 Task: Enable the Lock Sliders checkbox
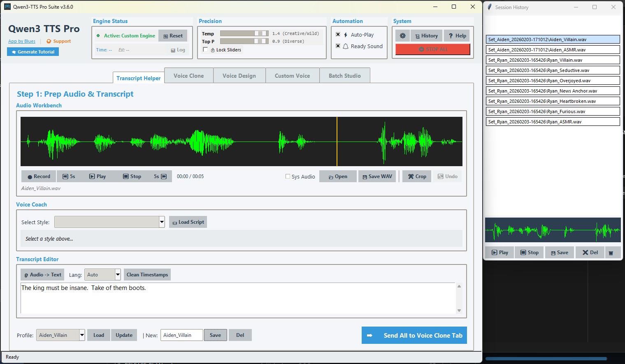(205, 49)
